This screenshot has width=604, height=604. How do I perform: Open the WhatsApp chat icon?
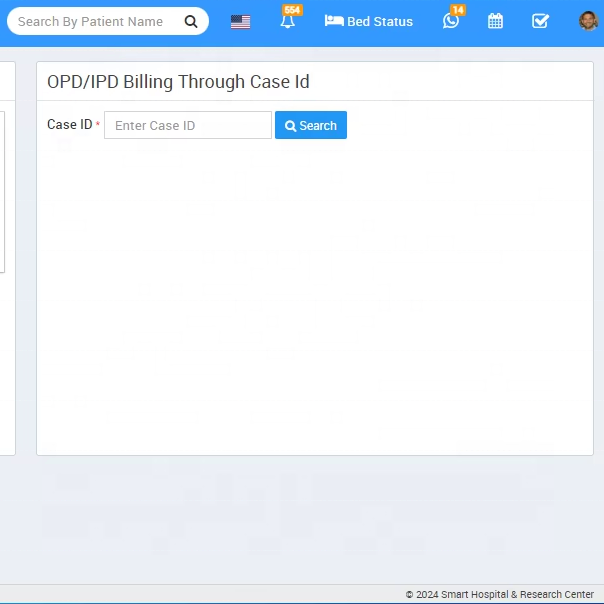pyautogui.click(x=451, y=21)
